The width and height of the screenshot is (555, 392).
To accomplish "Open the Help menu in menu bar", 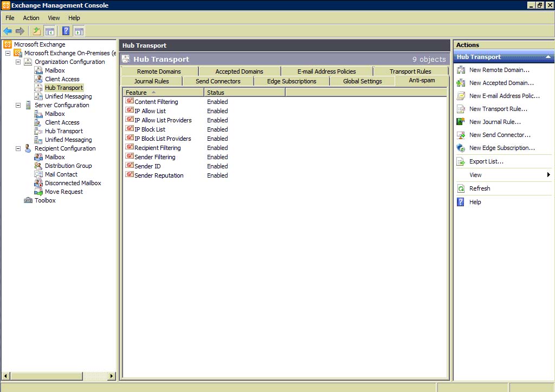I will click(74, 18).
